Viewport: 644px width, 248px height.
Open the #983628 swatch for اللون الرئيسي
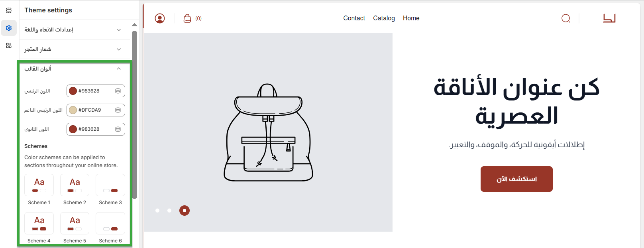(73, 91)
